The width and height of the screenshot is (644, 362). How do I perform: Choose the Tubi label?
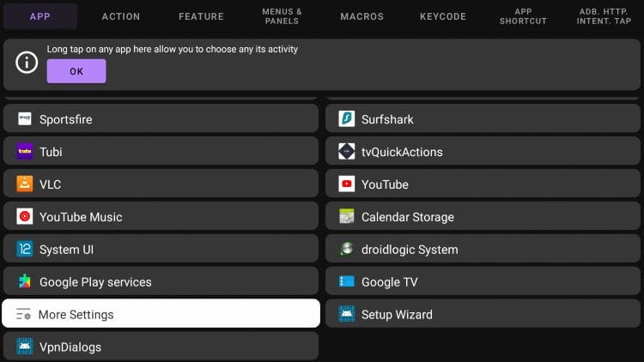[x=51, y=152]
